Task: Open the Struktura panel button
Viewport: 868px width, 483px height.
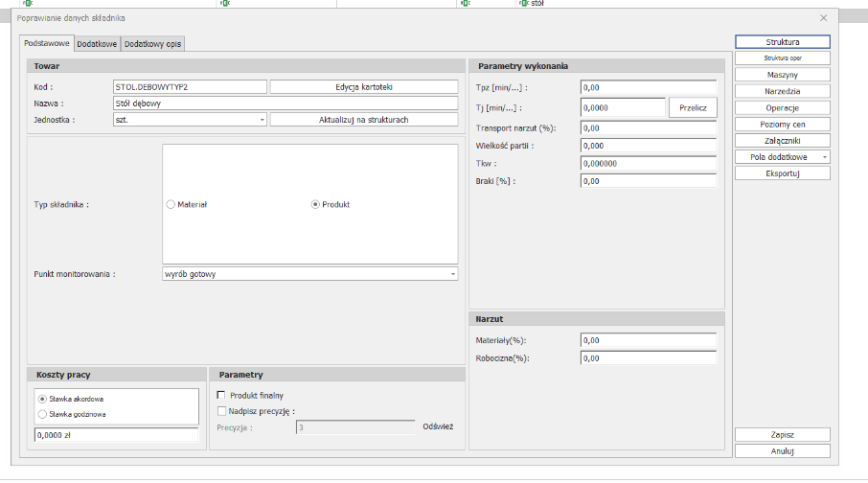Action: 782,43
